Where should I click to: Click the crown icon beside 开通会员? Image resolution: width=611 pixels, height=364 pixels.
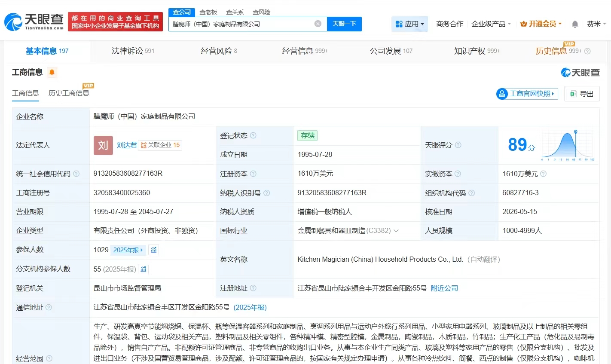coord(523,24)
